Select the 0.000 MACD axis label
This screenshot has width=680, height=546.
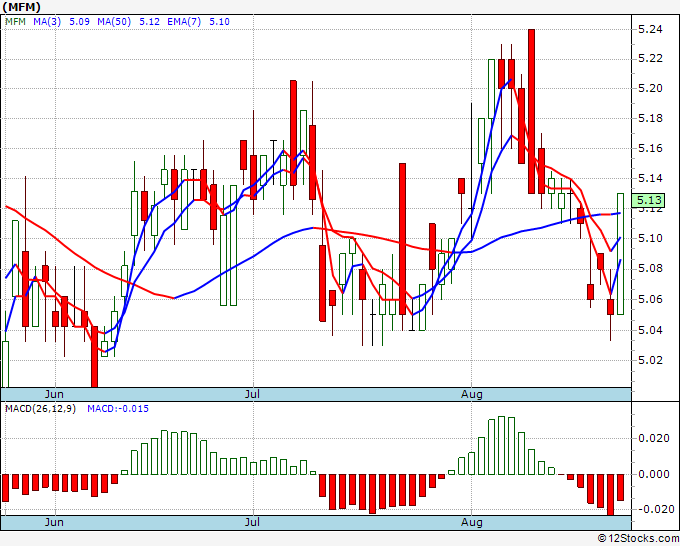654,474
